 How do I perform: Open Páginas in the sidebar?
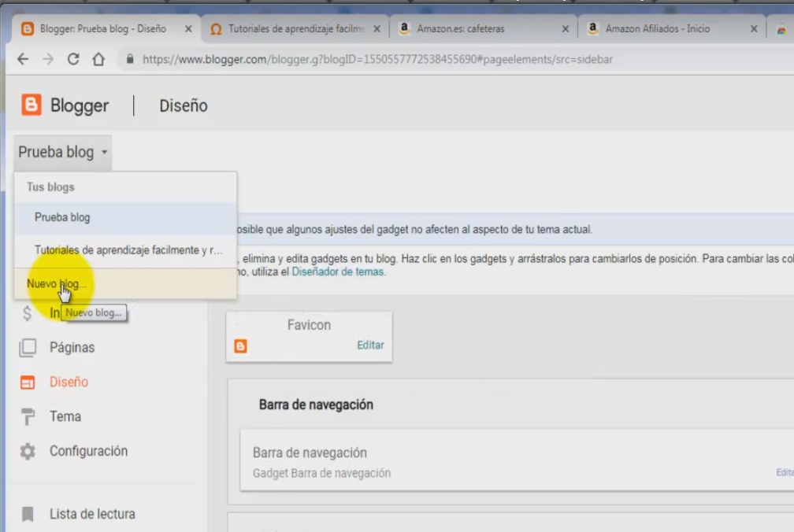point(72,347)
